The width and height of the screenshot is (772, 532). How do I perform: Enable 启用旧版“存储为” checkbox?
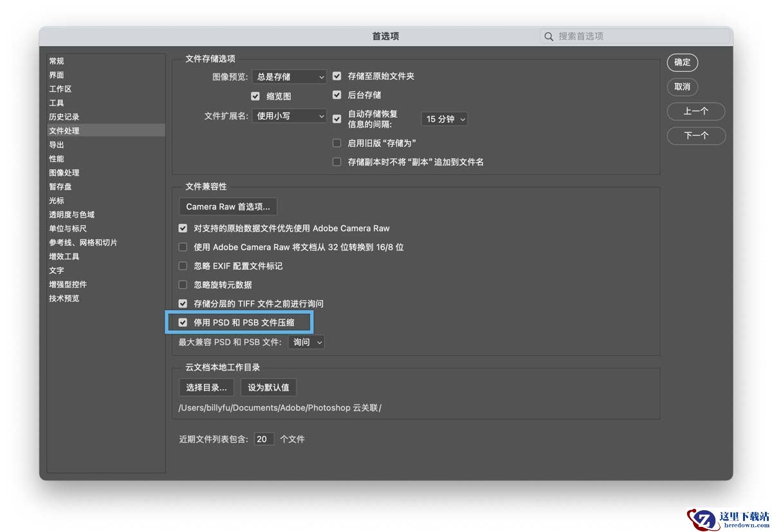click(336, 143)
